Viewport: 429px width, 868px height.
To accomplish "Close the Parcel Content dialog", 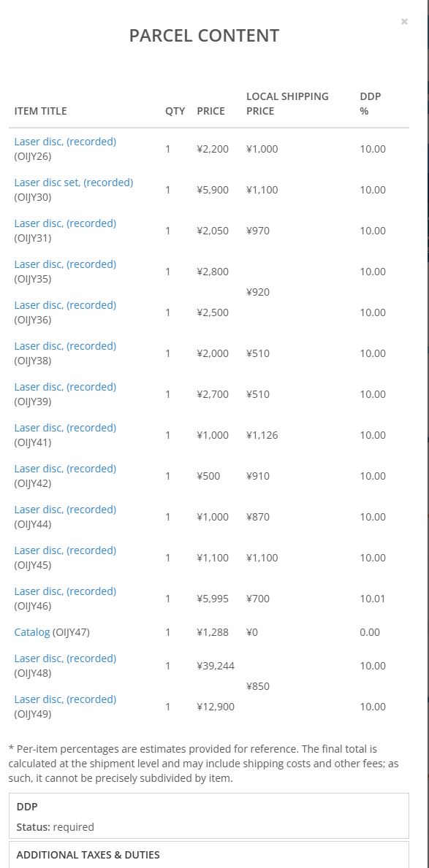I will click(x=404, y=21).
